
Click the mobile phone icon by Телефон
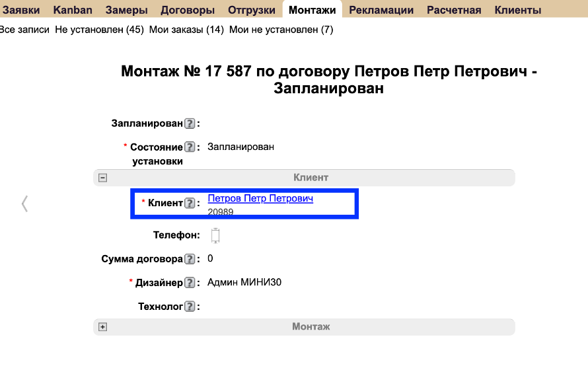pos(215,236)
